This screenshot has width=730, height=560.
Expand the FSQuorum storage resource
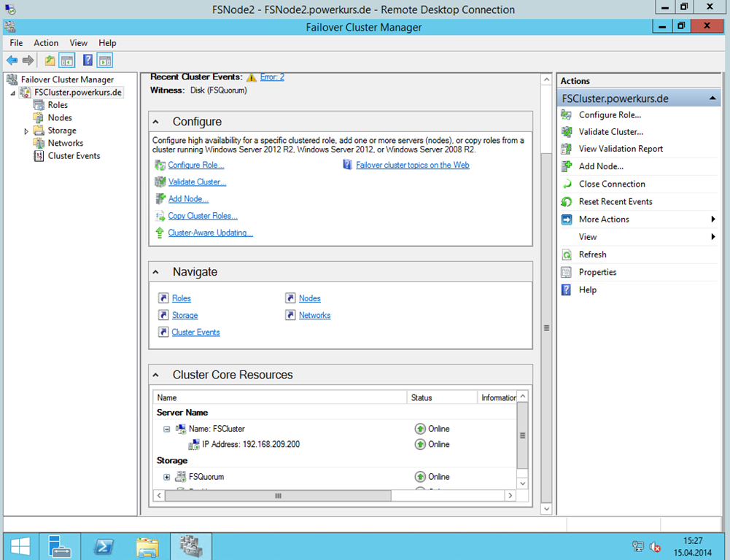167,477
